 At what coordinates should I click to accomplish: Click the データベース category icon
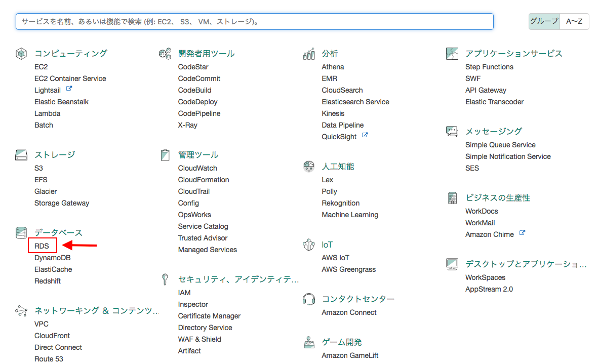pos(21,232)
